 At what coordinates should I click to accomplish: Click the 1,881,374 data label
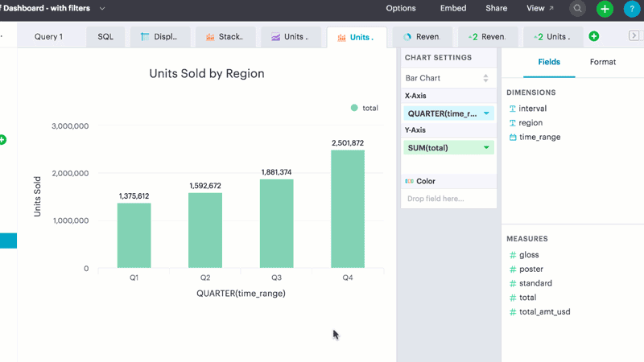coord(276,172)
